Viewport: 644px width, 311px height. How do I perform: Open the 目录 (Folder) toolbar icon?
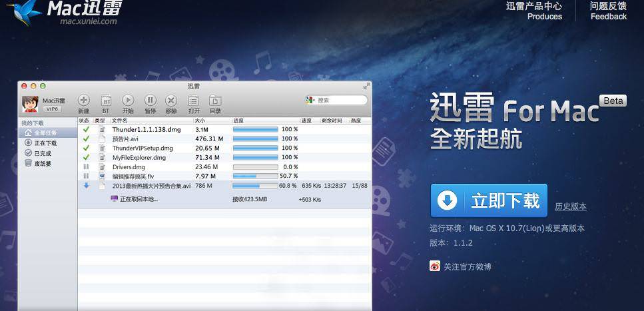215,100
